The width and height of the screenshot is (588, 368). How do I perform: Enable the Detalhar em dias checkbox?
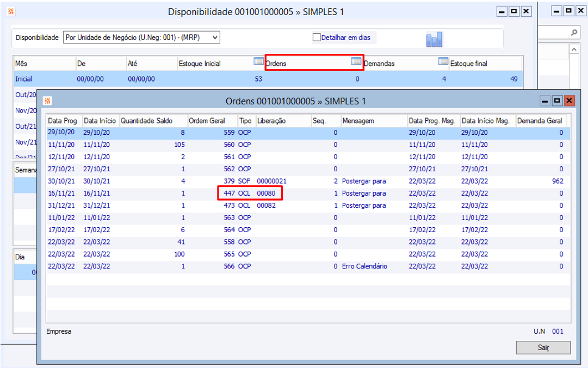(317, 38)
